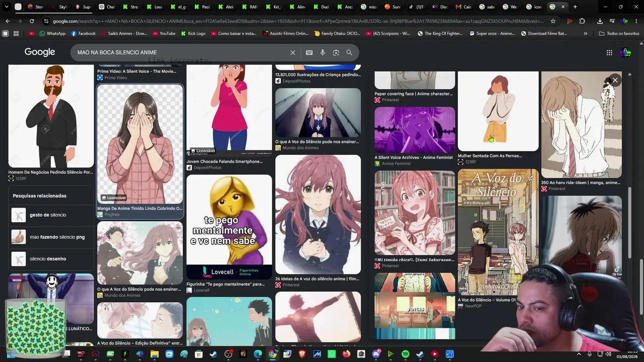Switch to the 'SkyV' browser tab
Viewport: 644px width, 362px height.
[x=59, y=7]
